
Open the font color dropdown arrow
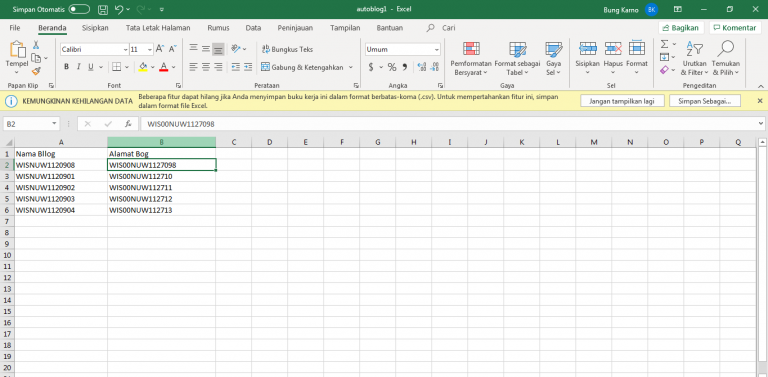173,67
